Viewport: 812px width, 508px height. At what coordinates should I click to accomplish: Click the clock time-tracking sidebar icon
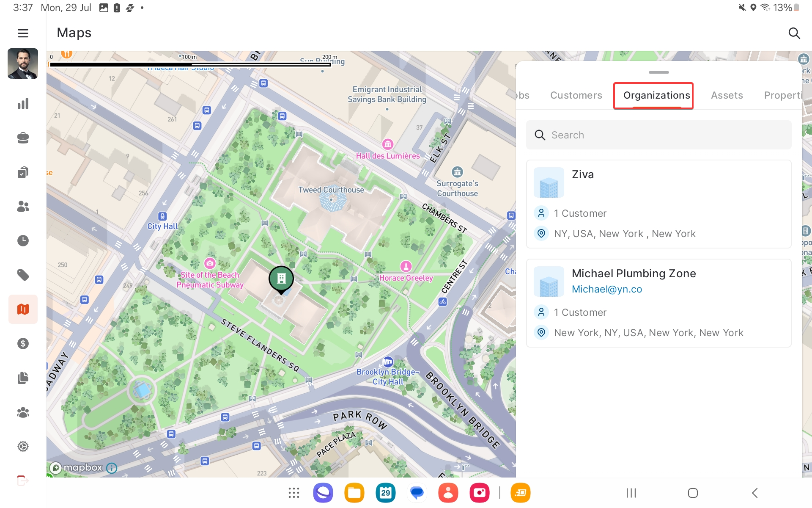pos(23,241)
